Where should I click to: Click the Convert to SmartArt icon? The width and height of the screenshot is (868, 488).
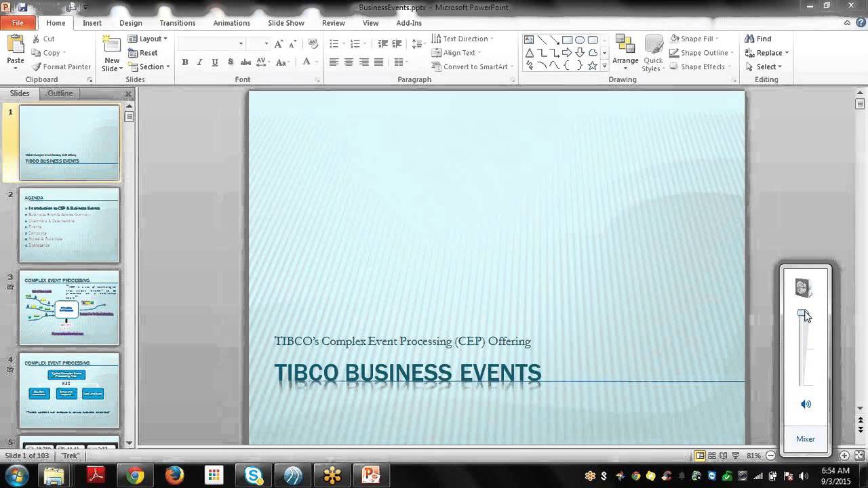tap(436, 66)
